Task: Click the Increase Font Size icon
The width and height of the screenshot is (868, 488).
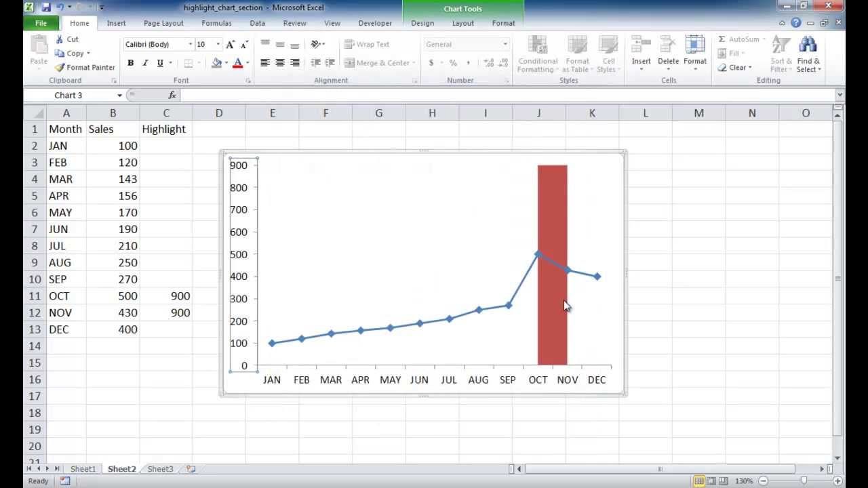Action: pyautogui.click(x=231, y=44)
